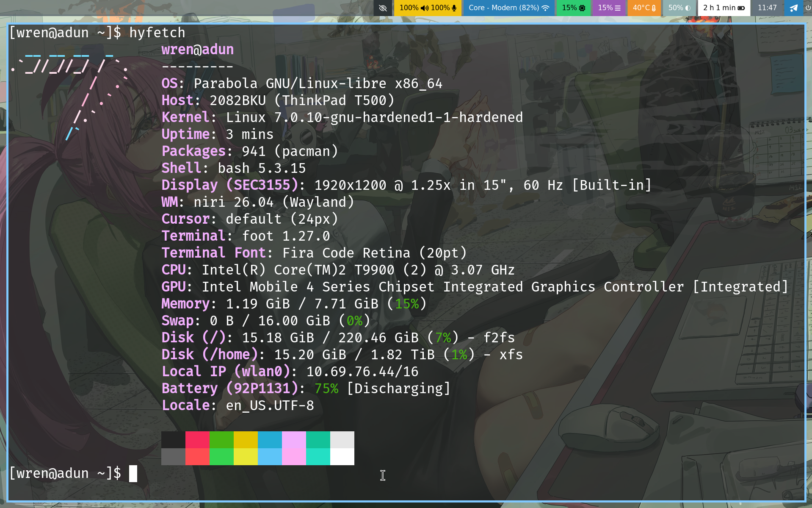Viewport: 812px width, 508px height.
Task: Click the backlight brightness icon beside 50%
Action: coord(688,8)
